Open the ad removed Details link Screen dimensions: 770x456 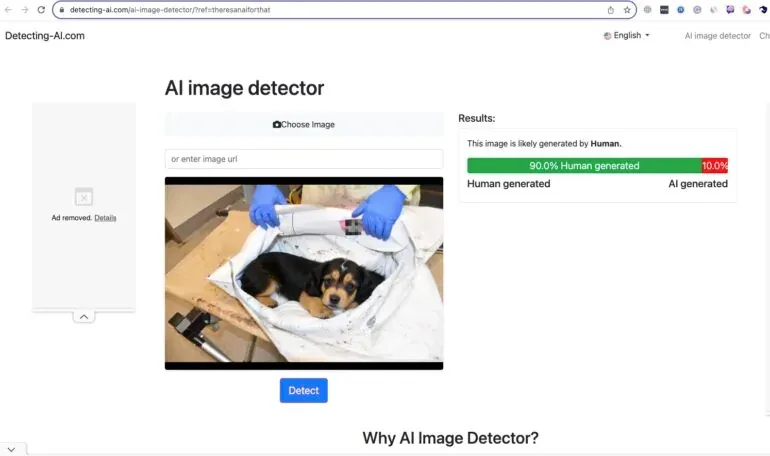(105, 218)
